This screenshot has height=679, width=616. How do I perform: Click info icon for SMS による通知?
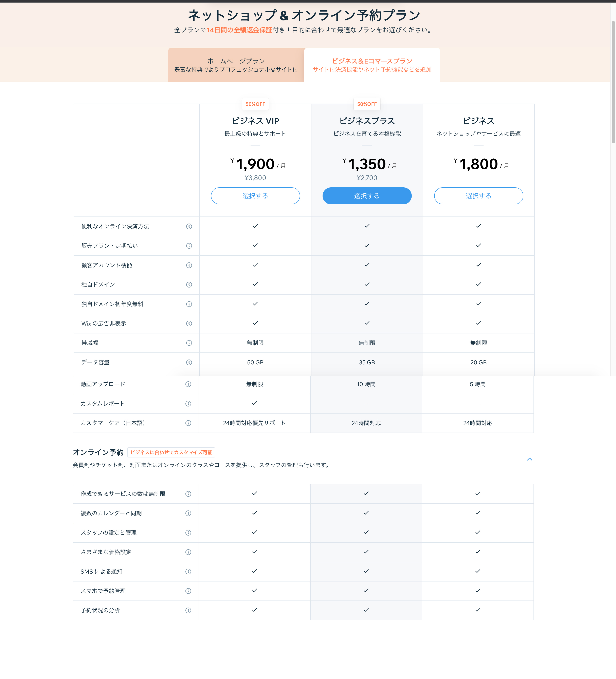[x=188, y=572]
